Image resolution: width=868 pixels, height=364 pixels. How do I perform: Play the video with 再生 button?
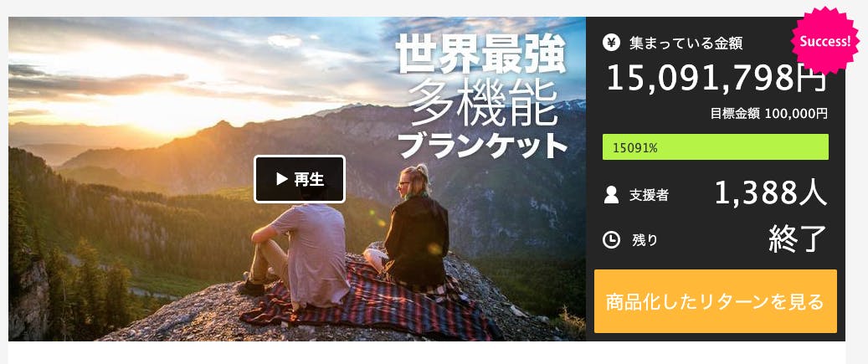300,179
